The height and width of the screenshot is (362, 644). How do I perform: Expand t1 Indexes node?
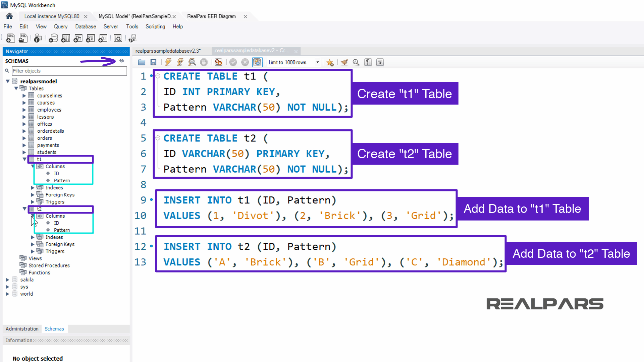pos(33,188)
